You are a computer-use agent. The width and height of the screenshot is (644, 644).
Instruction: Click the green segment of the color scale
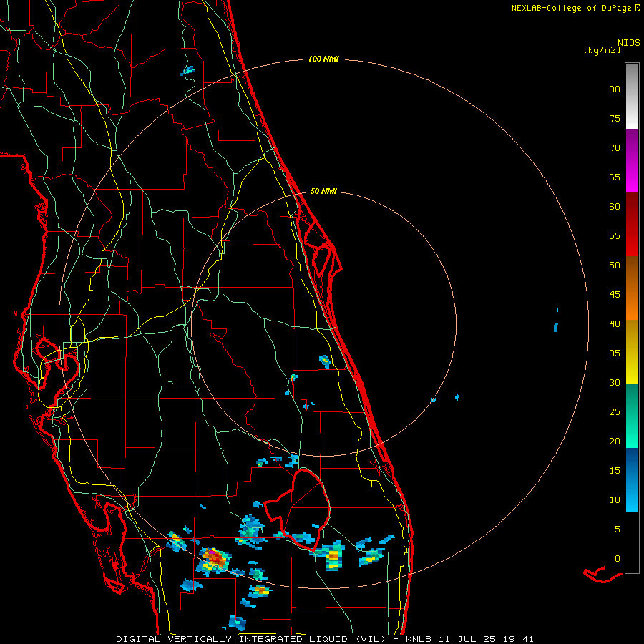pyautogui.click(x=632, y=416)
